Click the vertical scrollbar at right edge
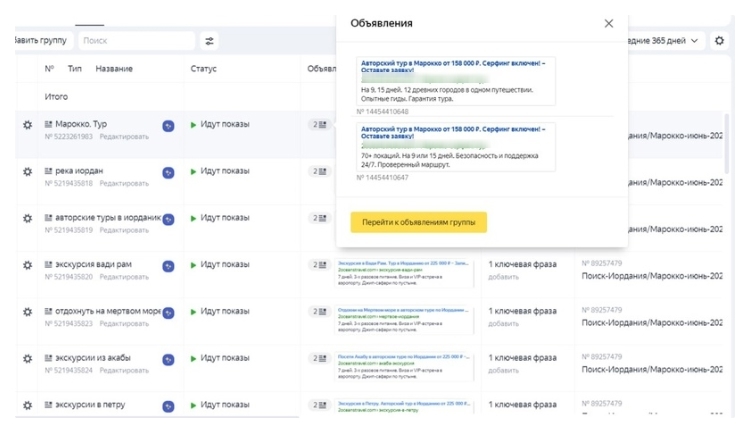 [726, 143]
